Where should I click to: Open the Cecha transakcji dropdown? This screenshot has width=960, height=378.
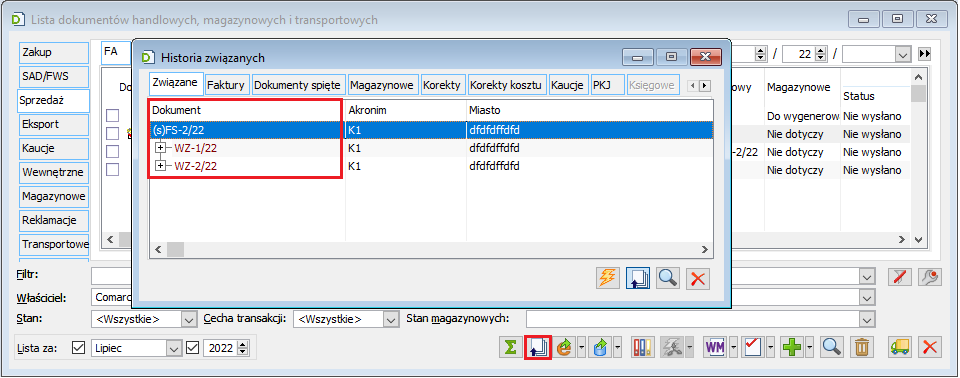click(x=391, y=319)
